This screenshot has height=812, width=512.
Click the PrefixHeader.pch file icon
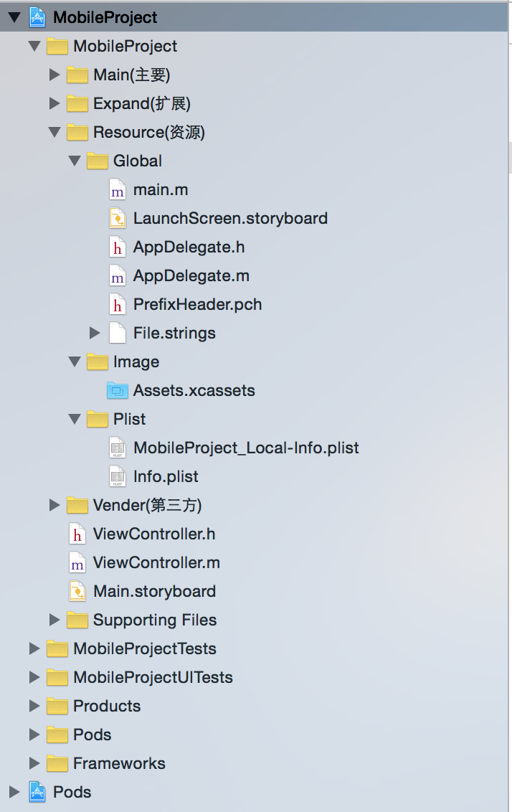tap(117, 305)
